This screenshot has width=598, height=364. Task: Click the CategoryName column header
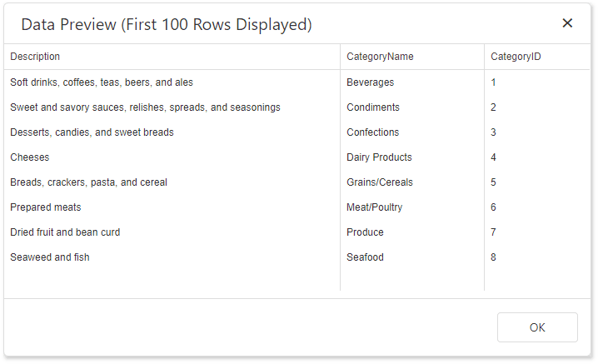[380, 57]
